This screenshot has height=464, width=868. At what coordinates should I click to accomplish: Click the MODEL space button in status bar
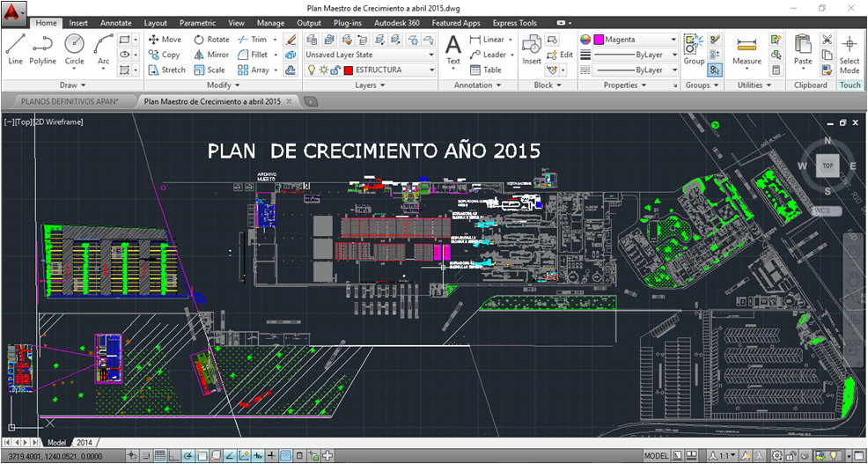tap(656, 455)
